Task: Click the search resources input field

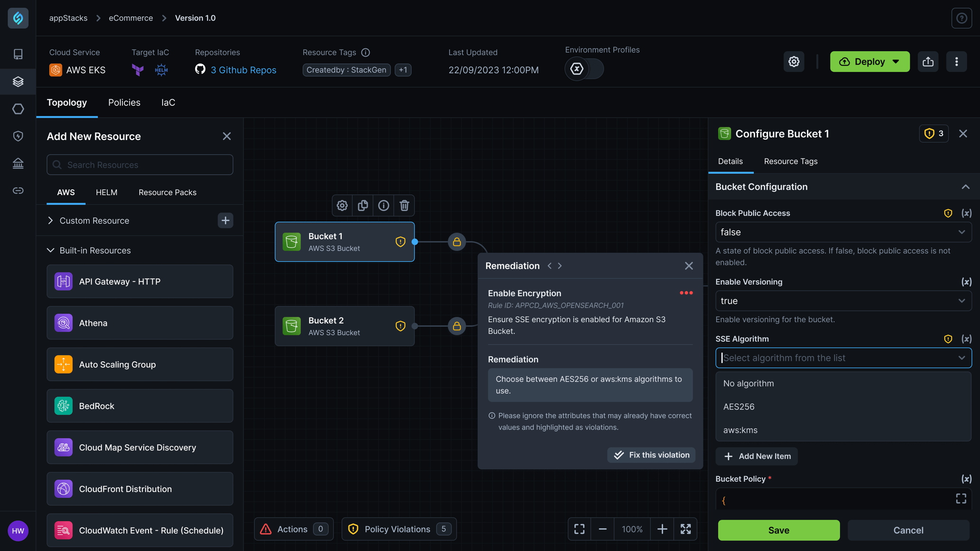Action: coord(139,164)
